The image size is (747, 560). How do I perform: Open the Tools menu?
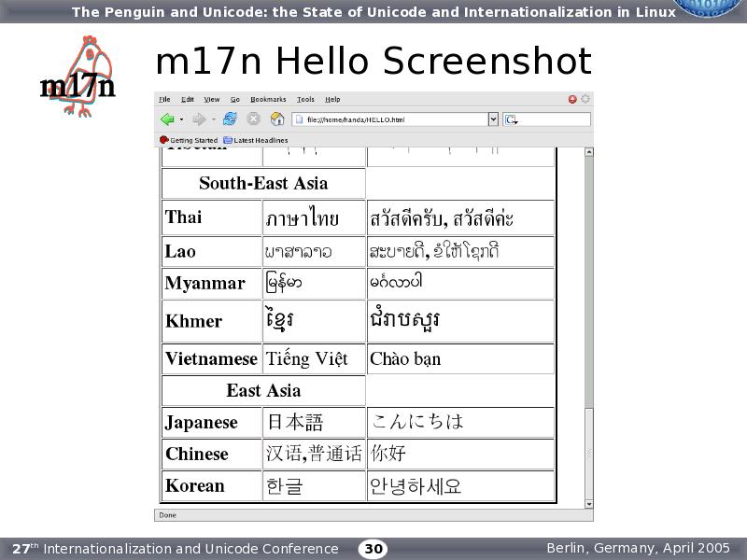coord(305,99)
